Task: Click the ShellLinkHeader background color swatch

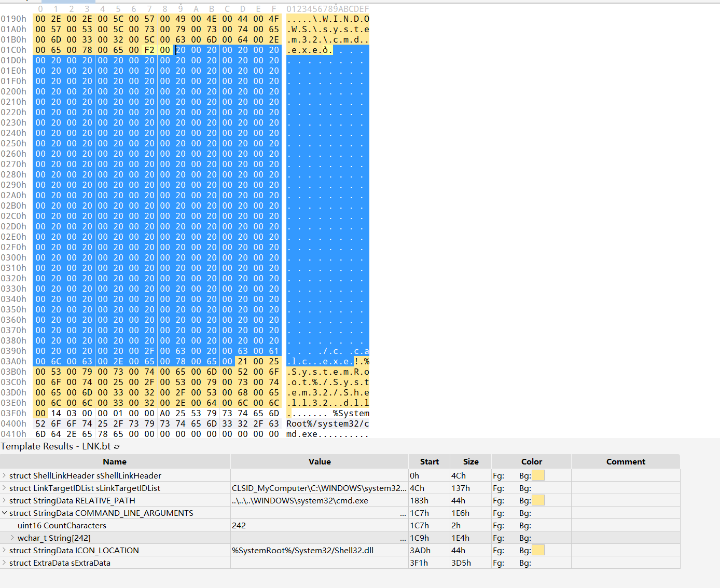Action: 538,475
